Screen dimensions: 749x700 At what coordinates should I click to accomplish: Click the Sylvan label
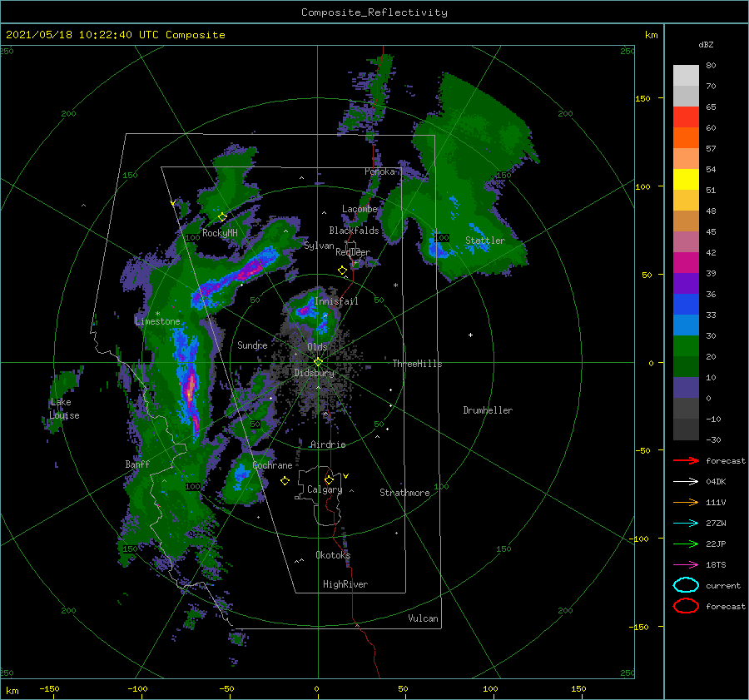coord(319,246)
